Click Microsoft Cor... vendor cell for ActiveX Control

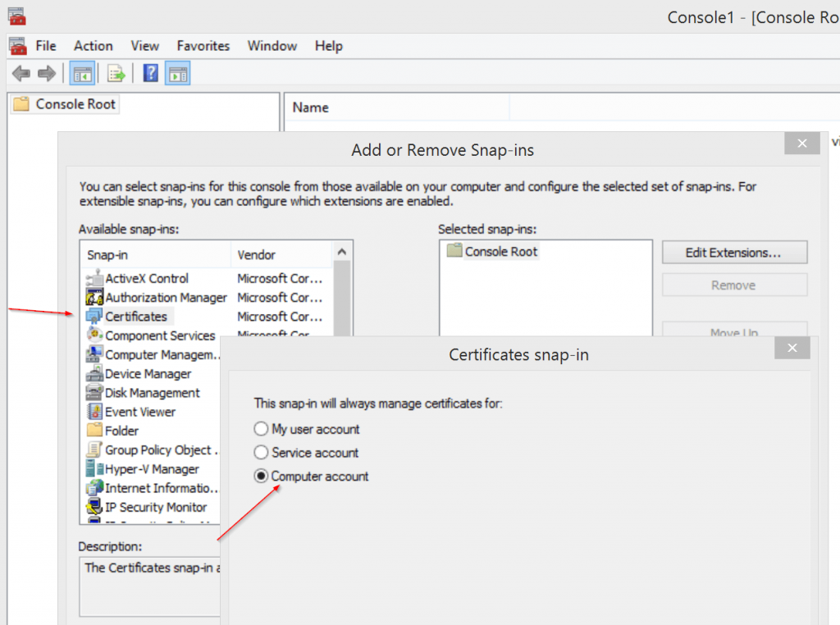(280, 279)
